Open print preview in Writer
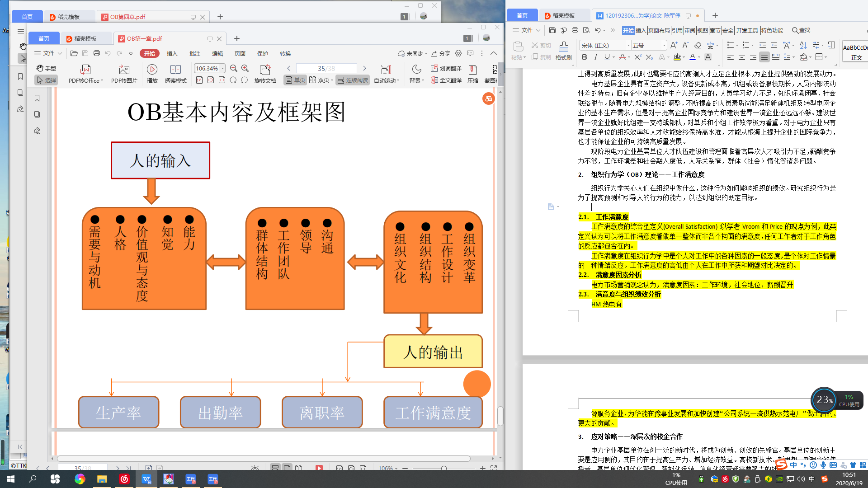The height and width of the screenshot is (488, 868). click(x=586, y=30)
